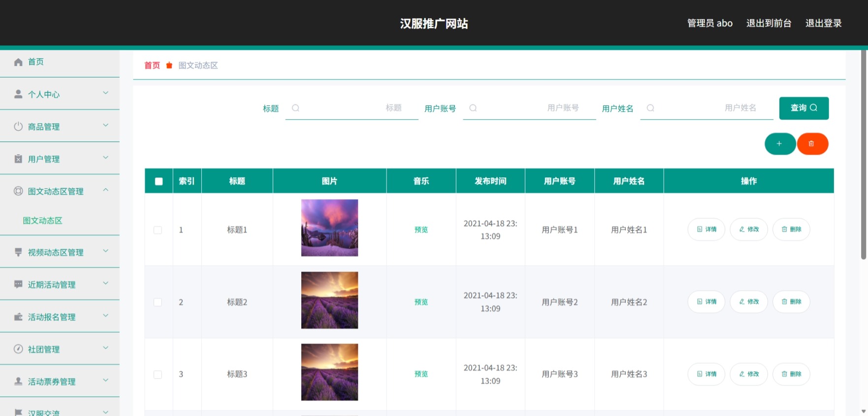
Task: Click the purple lake thumbnail in row 1
Action: (329, 228)
